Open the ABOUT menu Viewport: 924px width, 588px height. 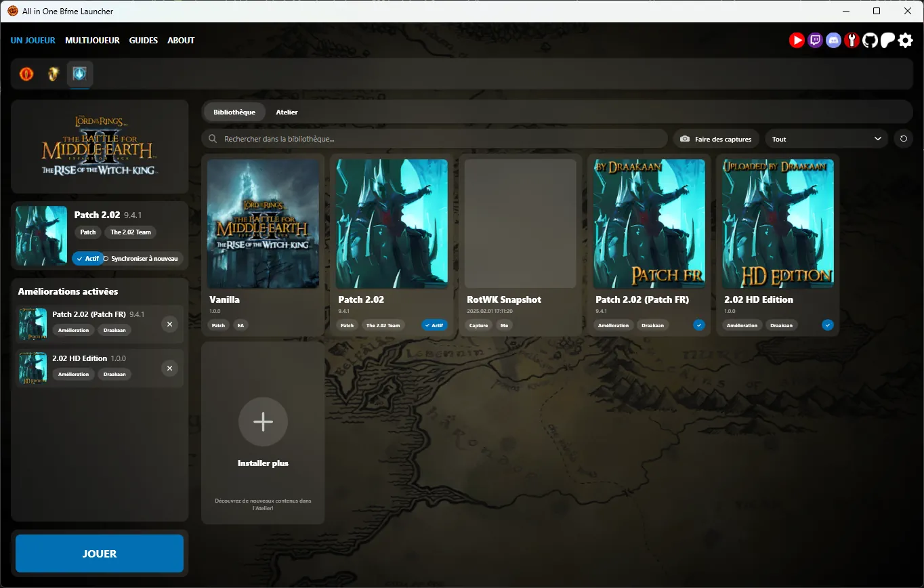181,41
